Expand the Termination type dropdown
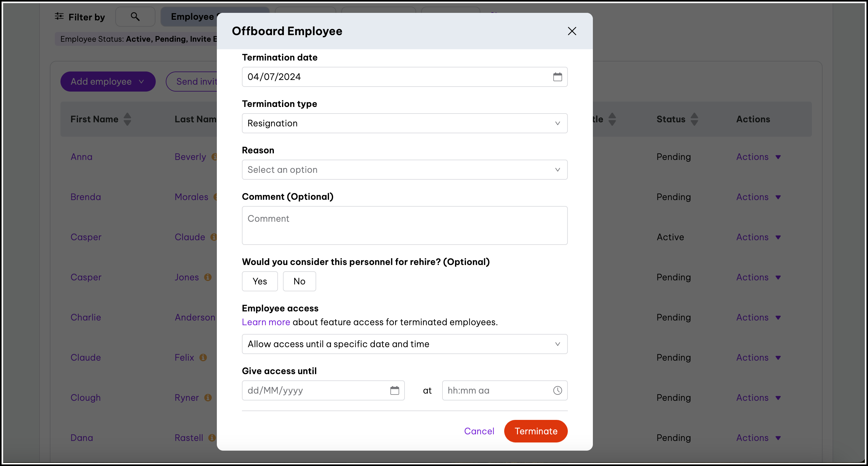Image resolution: width=868 pixels, height=466 pixels. [404, 124]
